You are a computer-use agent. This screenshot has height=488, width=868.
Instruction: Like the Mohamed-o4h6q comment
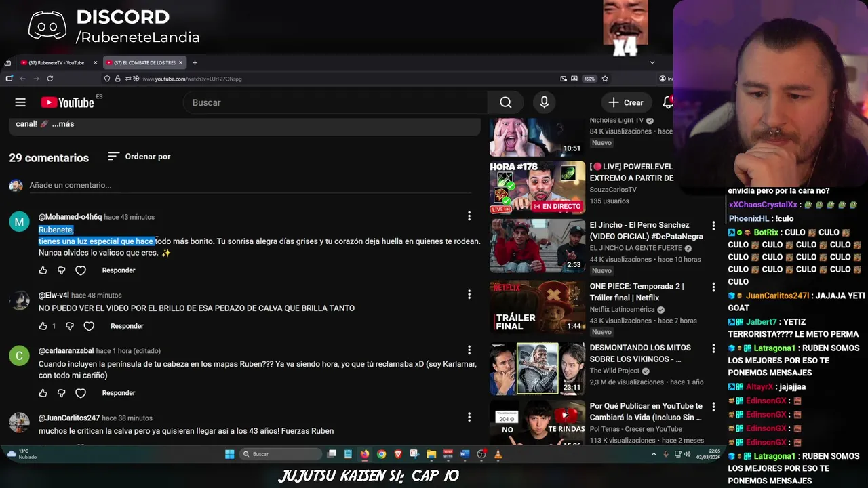click(x=43, y=270)
